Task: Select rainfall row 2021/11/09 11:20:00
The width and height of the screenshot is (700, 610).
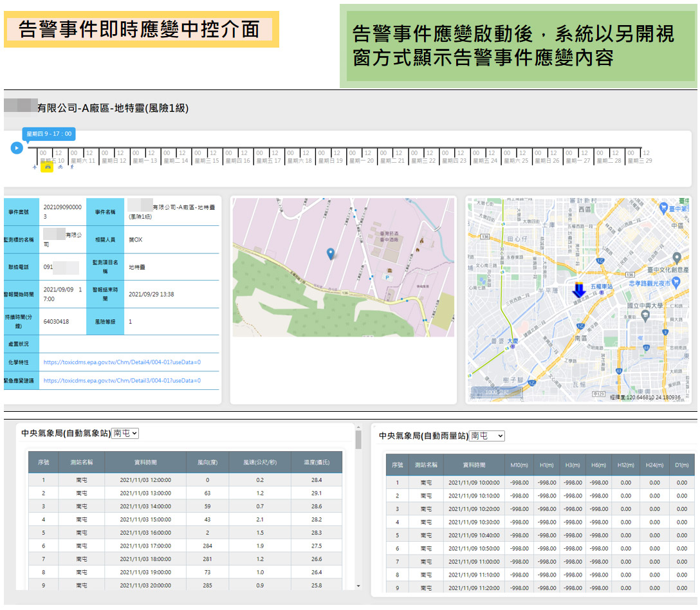Action: click(540, 587)
